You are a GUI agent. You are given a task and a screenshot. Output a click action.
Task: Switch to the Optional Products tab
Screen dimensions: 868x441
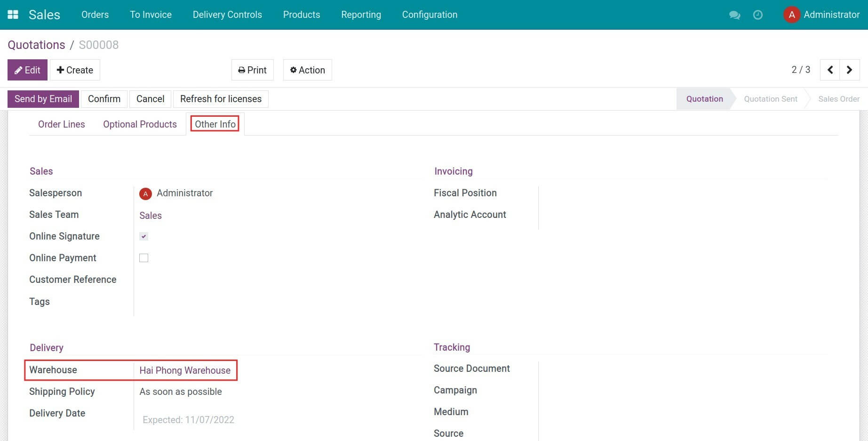tap(140, 124)
